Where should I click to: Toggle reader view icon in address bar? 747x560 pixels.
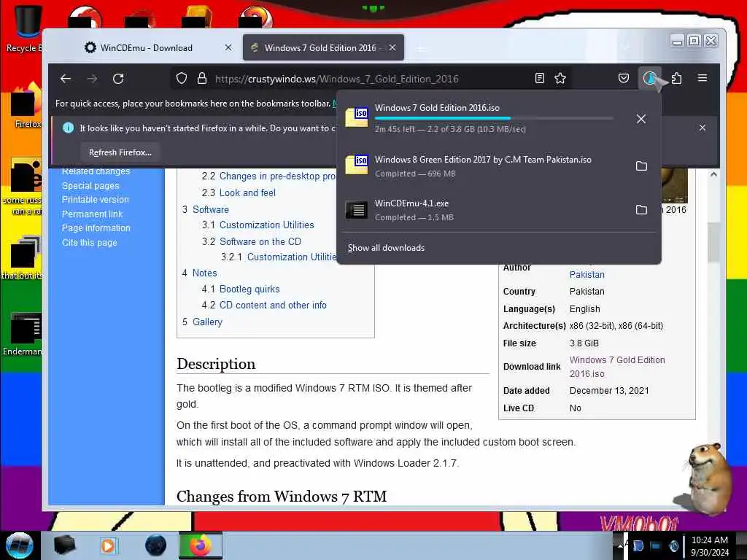(539, 79)
